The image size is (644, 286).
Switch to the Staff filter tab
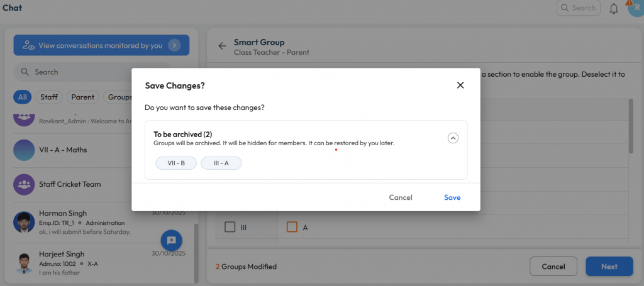(x=49, y=97)
